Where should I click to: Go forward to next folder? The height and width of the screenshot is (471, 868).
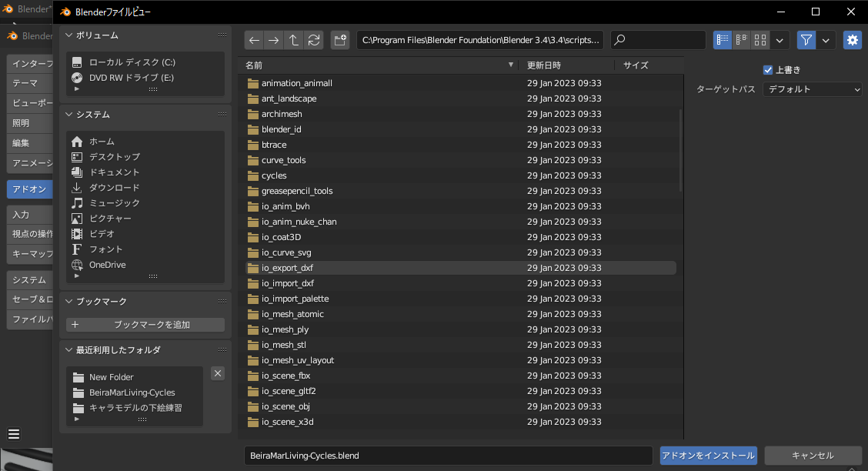click(273, 40)
